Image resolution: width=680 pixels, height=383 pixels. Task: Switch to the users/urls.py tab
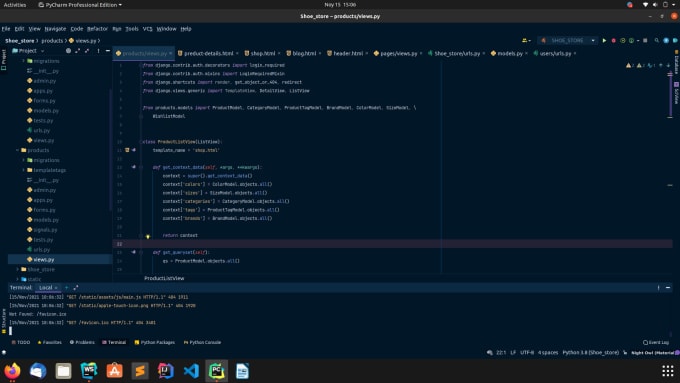click(555, 53)
